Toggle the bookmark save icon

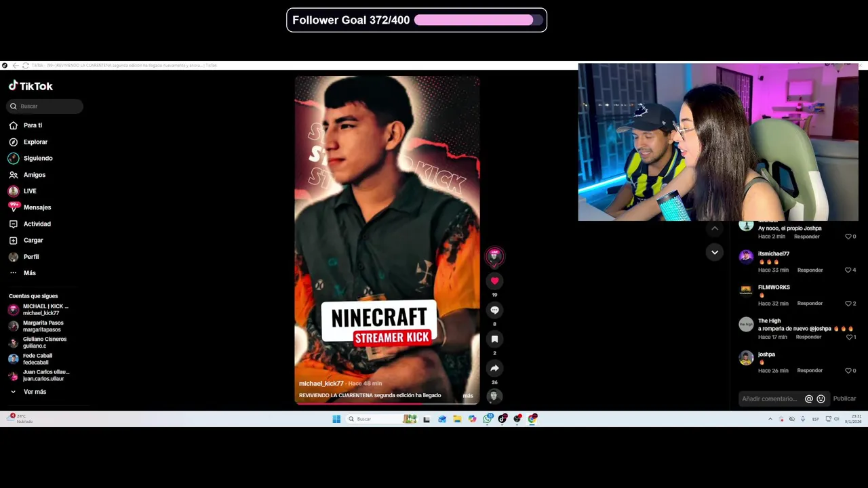[x=494, y=339]
